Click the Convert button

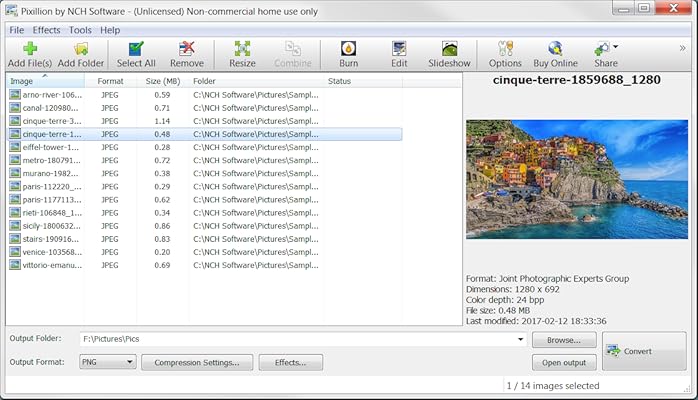click(x=643, y=351)
